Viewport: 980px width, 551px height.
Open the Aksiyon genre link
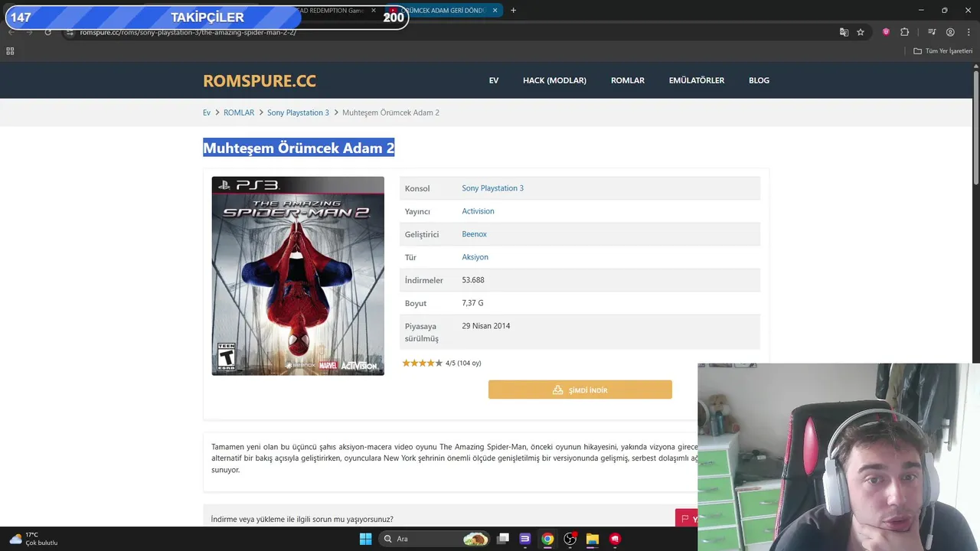[475, 257]
